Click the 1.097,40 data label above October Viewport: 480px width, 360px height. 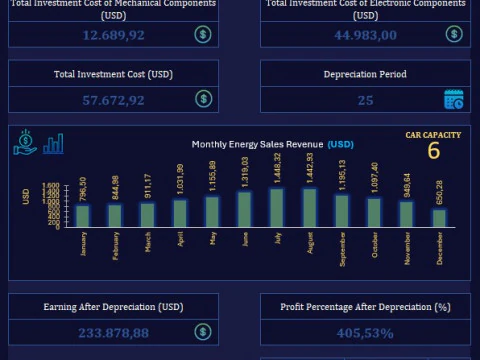374,178
